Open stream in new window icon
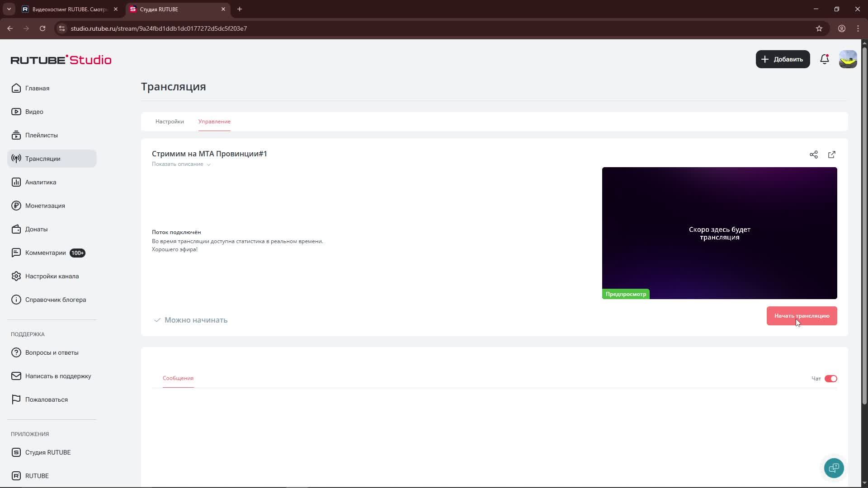 point(832,155)
